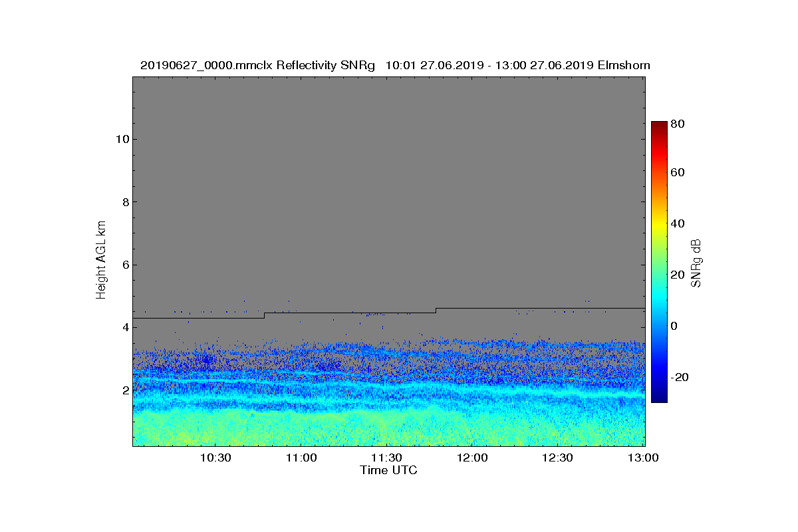The height and width of the screenshot is (532, 798).
Task: Click the 12:30 time tick label
Action: coord(557,458)
